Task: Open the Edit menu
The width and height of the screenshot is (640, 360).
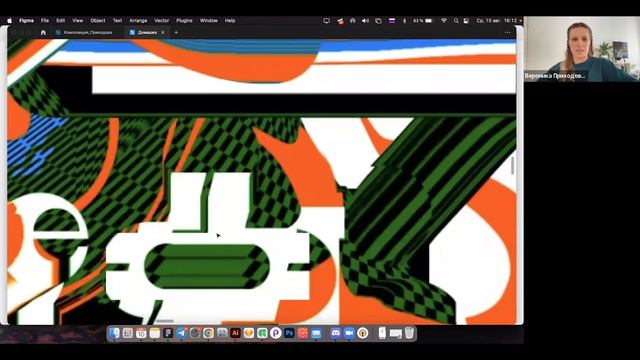Action: 60,20
